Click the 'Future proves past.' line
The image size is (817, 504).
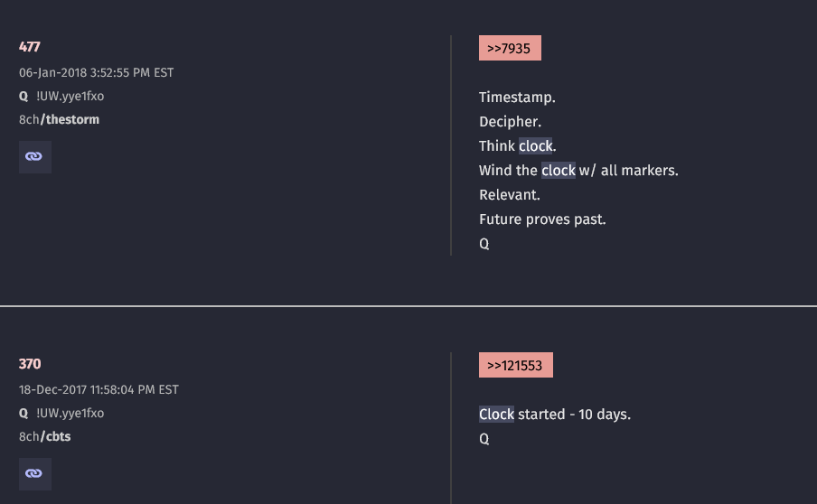(542, 219)
